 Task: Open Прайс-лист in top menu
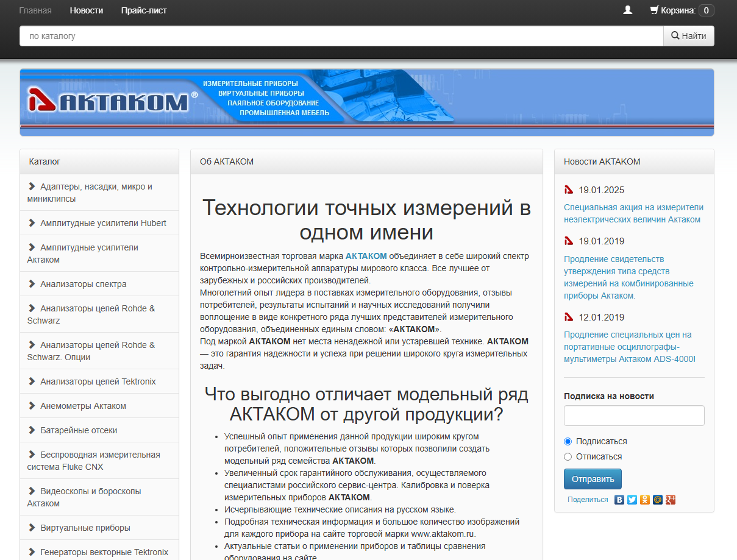click(144, 10)
